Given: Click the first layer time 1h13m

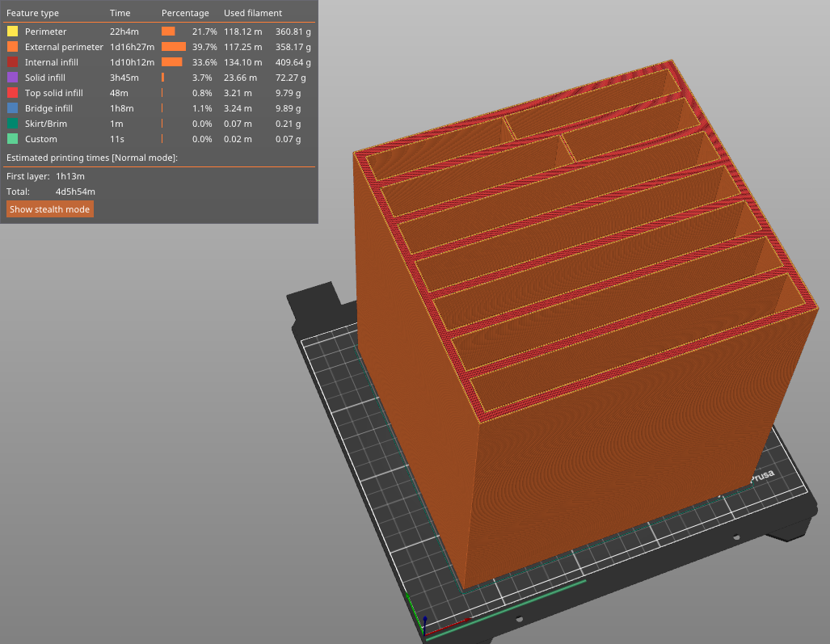Looking at the screenshot, I should click(x=70, y=176).
